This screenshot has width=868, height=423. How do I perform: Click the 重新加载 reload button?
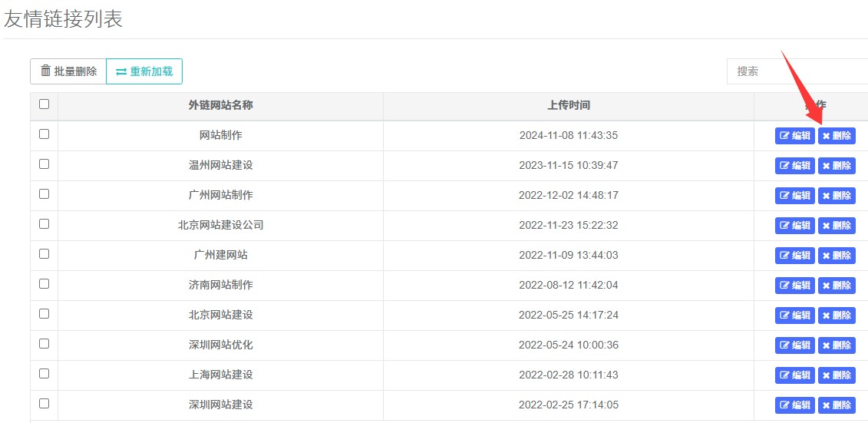[144, 71]
